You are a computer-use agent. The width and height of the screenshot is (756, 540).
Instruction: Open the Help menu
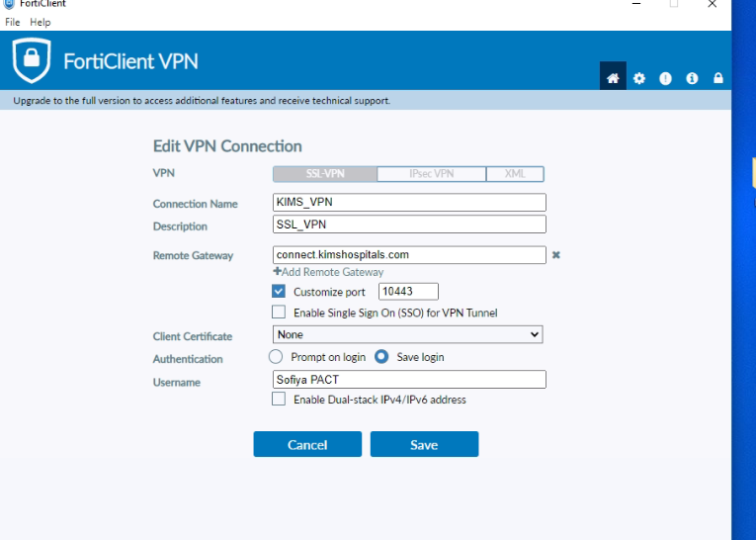click(x=40, y=22)
